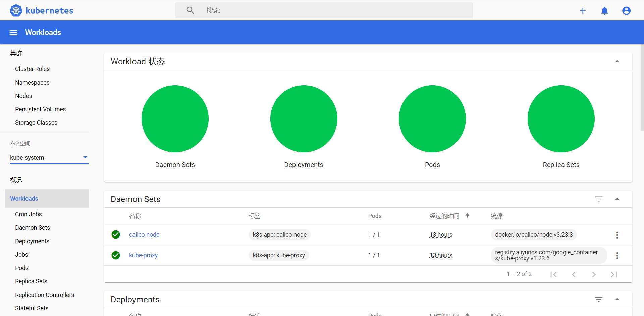
Task: Click sort arrow beside 经过的时间 column
Action: coord(467,216)
